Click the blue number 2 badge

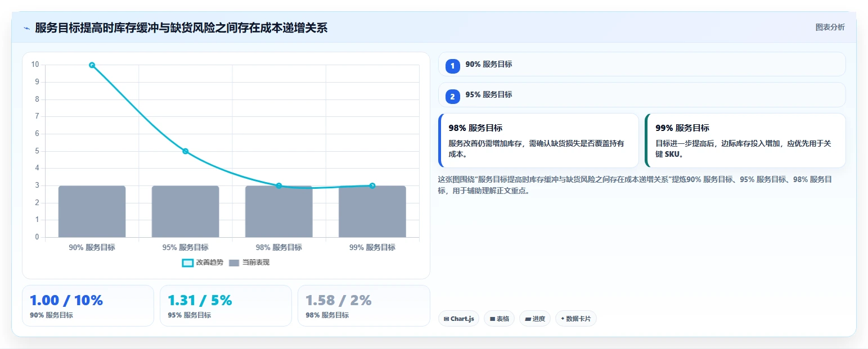click(x=452, y=97)
